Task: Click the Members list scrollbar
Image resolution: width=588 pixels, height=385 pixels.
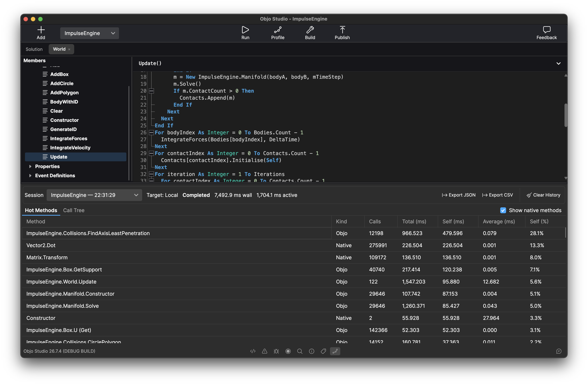Action: click(129, 133)
